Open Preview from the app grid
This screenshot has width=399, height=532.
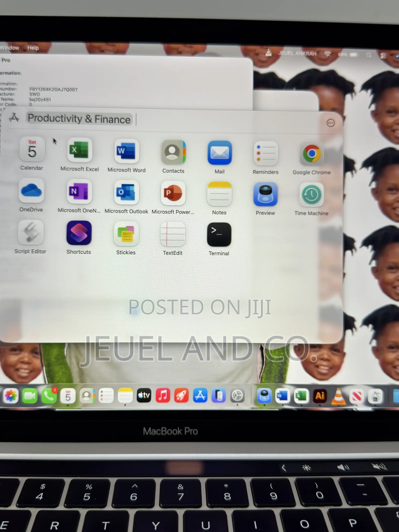[x=265, y=194]
